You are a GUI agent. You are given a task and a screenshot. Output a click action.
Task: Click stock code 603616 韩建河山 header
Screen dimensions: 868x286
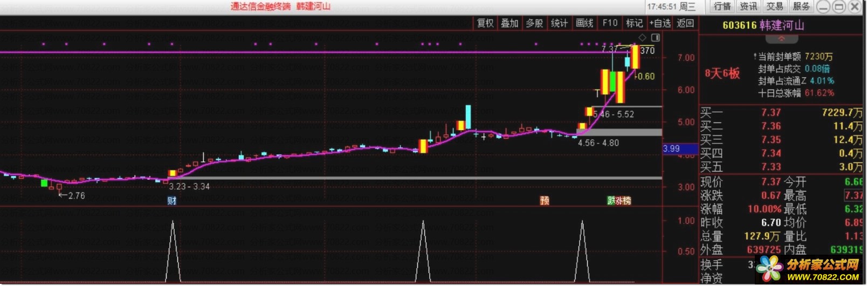[763, 25]
